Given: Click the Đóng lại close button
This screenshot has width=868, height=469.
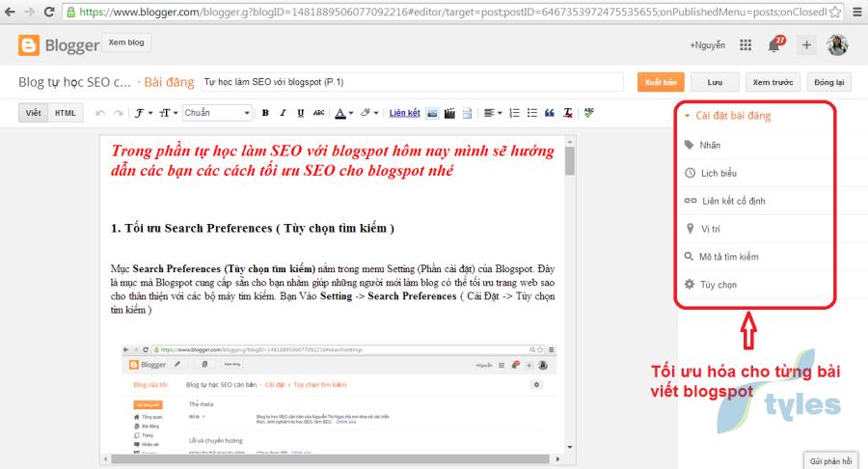Looking at the screenshot, I should coord(828,82).
